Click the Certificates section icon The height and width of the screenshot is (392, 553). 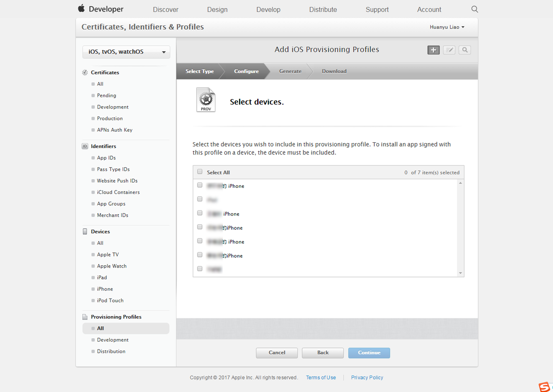click(x=85, y=72)
